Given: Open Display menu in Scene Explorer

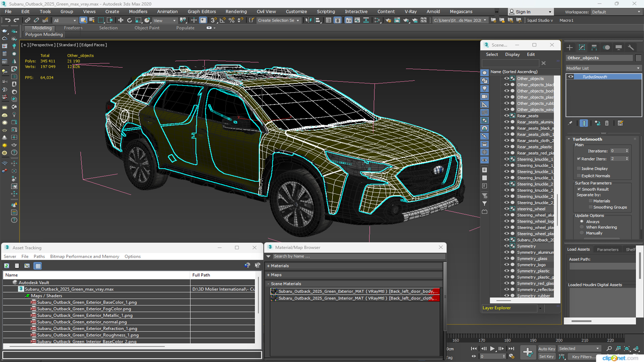Looking at the screenshot, I should coord(512,54).
